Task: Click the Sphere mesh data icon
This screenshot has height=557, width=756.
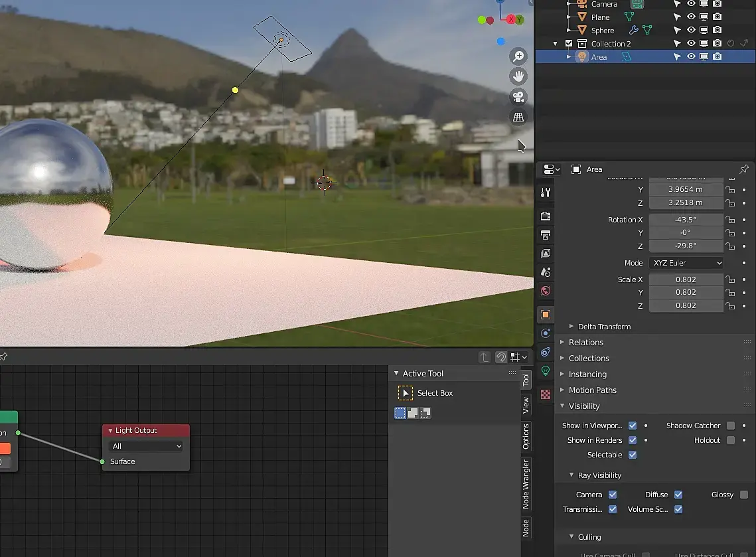Action: (647, 30)
